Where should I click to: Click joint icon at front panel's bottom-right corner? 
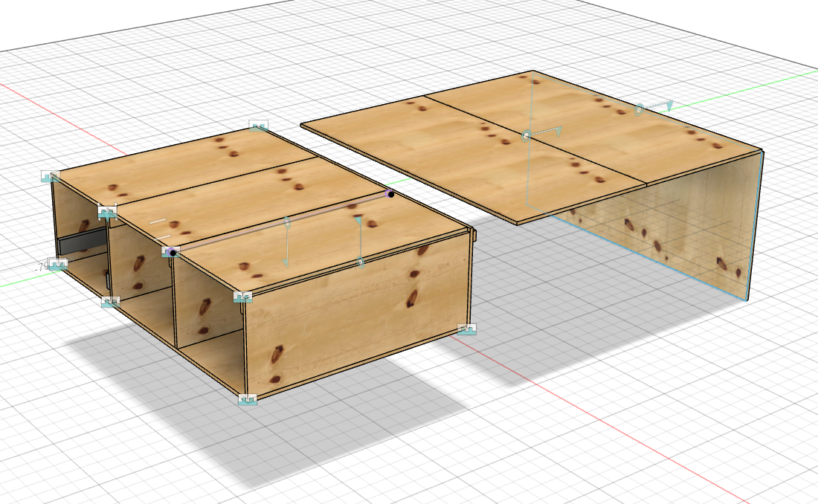(467, 329)
